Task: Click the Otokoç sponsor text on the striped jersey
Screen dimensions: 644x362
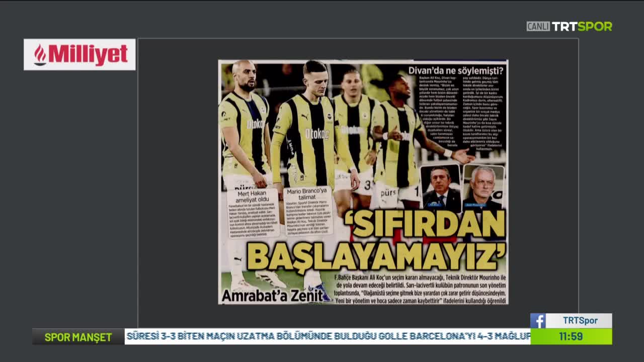Action: 316,134
